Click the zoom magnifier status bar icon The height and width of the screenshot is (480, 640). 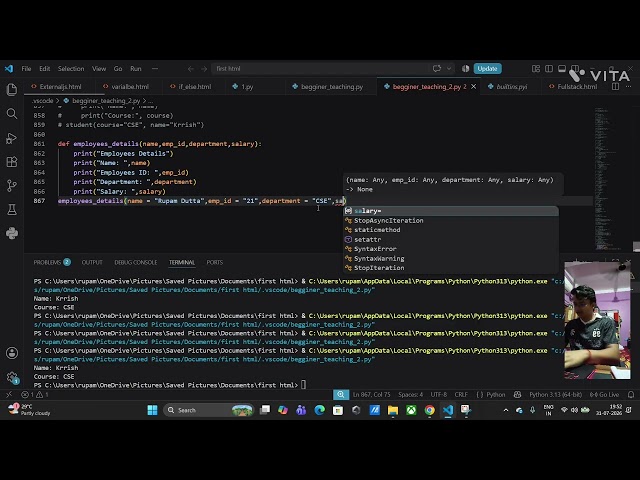point(340,394)
